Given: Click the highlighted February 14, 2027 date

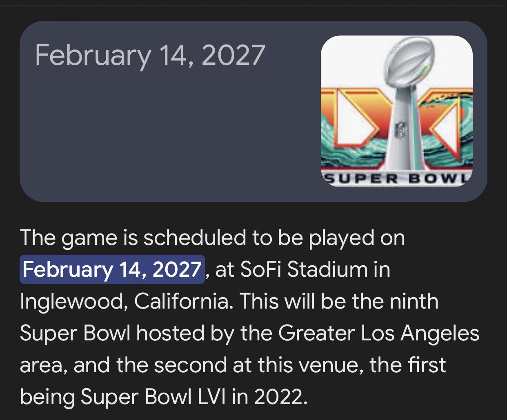Looking at the screenshot, I should click(112, 269).
